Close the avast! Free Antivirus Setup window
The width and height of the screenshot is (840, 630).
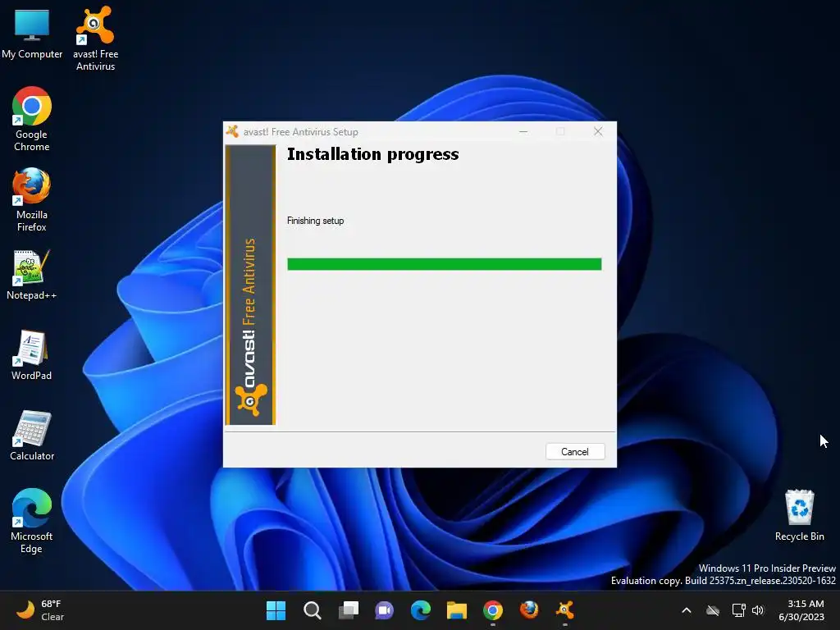point(598,132)
